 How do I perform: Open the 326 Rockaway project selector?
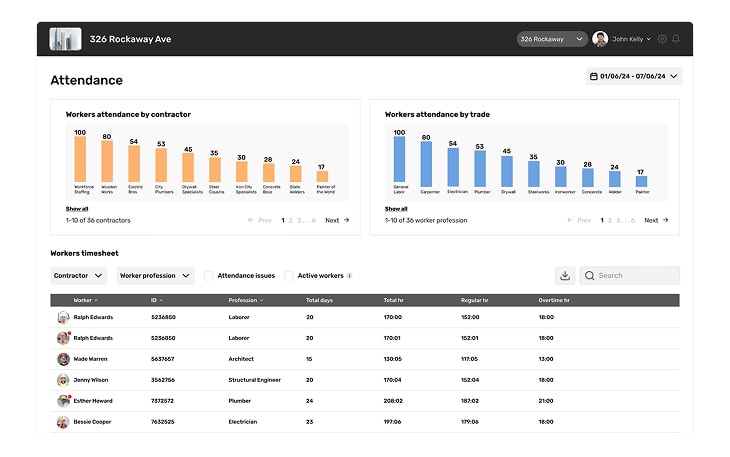(x=551, y=39)
